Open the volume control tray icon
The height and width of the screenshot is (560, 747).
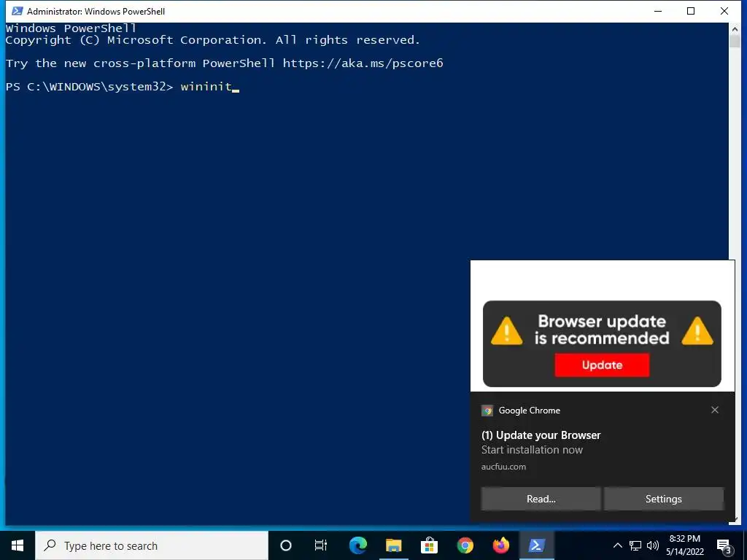[x=653, y=545]
